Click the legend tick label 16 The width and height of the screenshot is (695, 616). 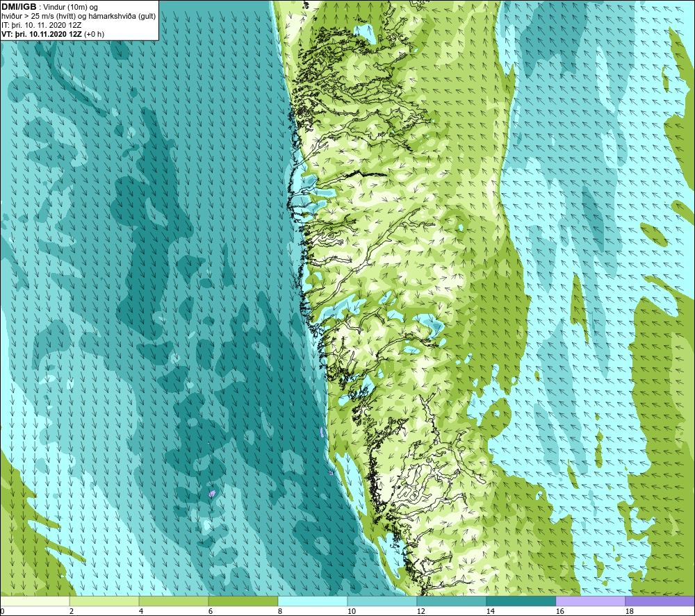(559, 611)
